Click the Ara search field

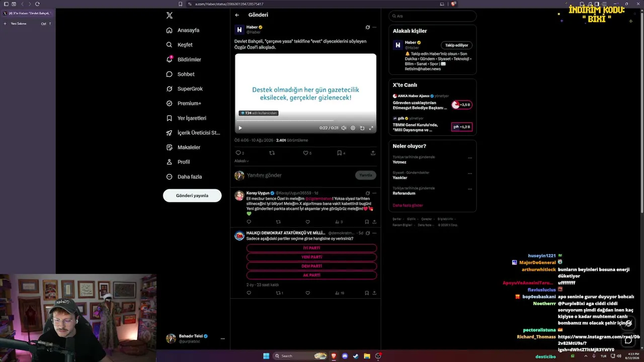coord(433,16)
